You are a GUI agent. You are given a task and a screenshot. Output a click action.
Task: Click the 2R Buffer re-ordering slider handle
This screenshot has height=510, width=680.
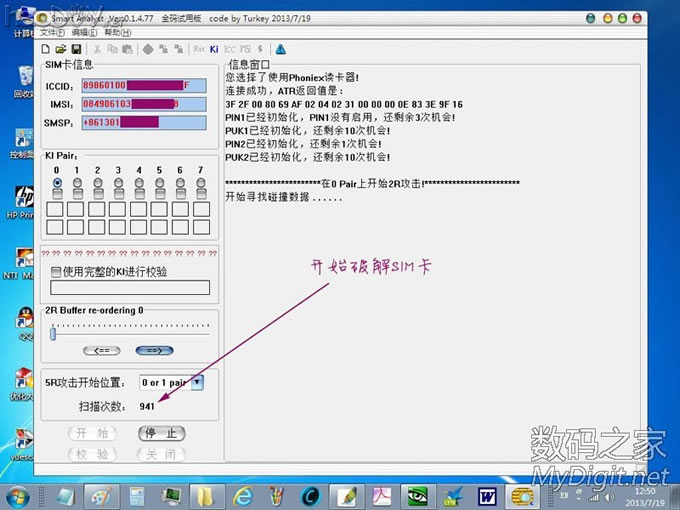pyautogui.click(x=53, y=332)
